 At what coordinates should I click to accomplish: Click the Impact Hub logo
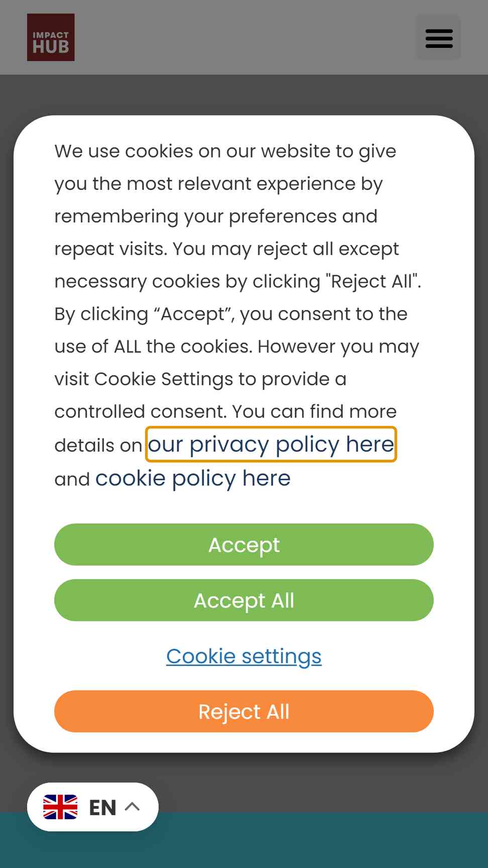[x=51, y=37]
